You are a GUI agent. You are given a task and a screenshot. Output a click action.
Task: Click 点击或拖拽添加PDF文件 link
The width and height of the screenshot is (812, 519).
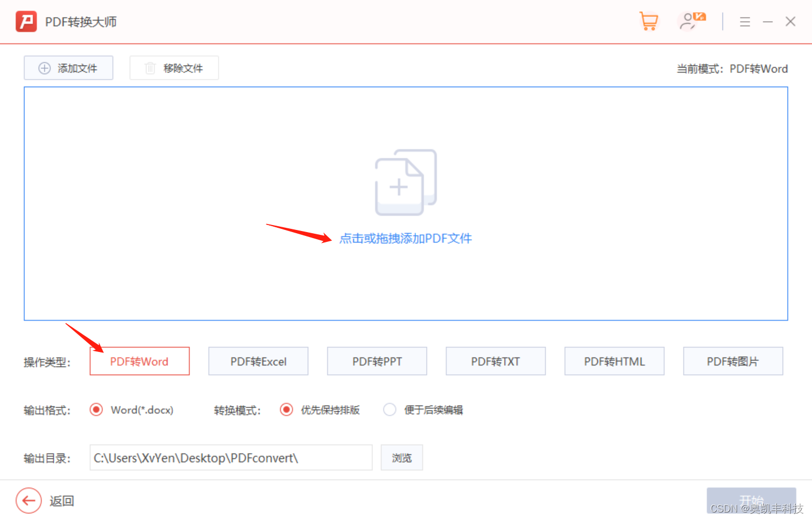(405, 239)
